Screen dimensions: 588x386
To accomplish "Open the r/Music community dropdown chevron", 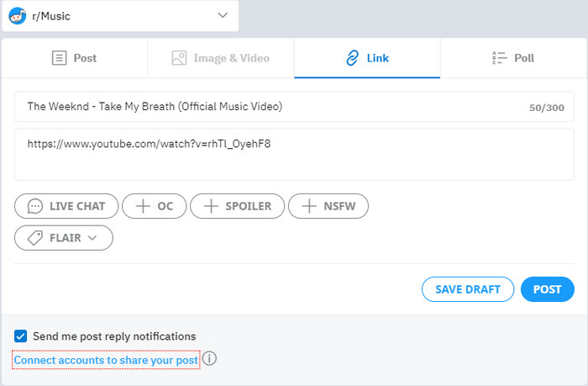I will [x=223, y=15].
